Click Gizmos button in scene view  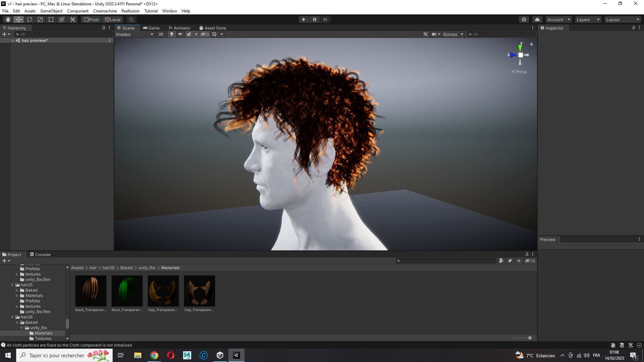[450, 34]
